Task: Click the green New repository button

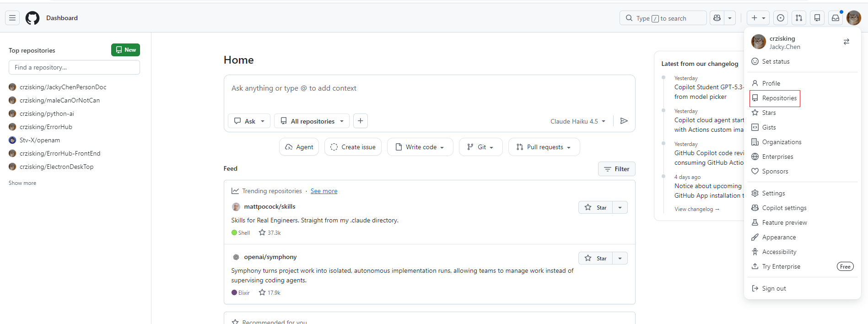Action: point(125,50)
